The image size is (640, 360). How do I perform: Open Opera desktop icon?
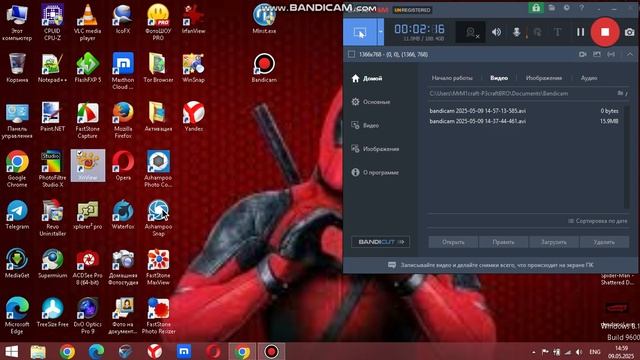pyautogui.click(x=123, y=165)
